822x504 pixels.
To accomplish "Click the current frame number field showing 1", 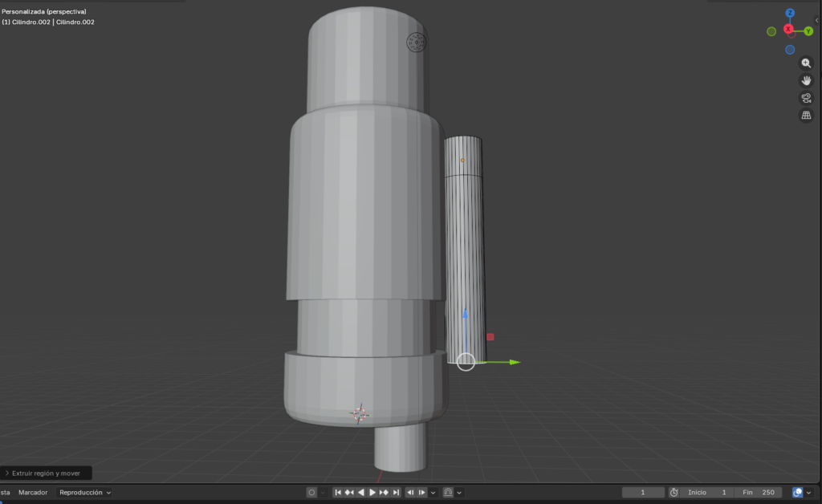I will click(643, 492).
